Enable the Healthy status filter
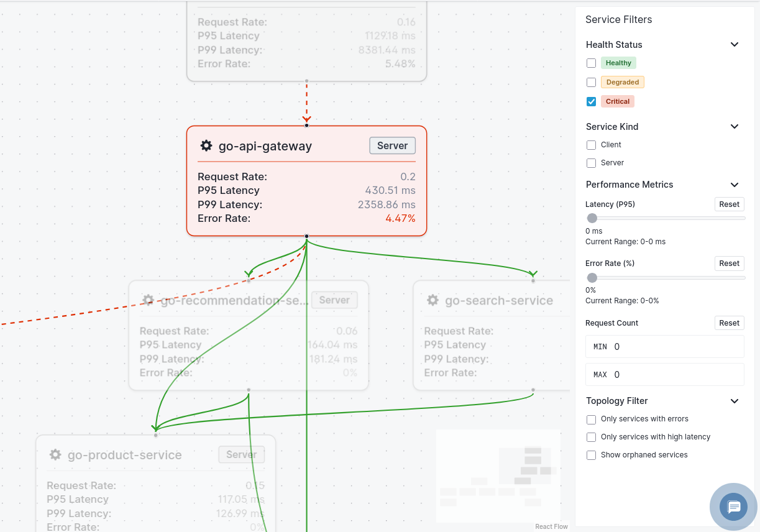The height and width of the screenshot is (532, 760). coord(592,63)
